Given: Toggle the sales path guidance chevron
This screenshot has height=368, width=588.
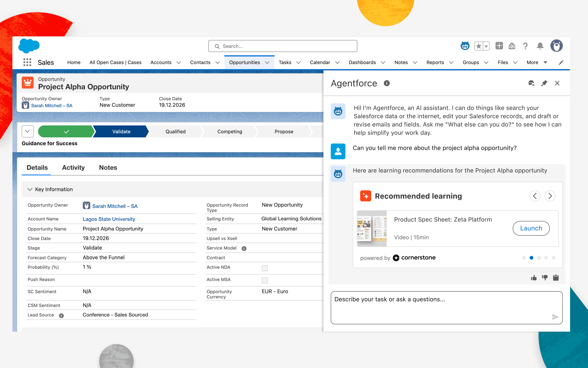Looking at the screenshot, I should [28, 131].
